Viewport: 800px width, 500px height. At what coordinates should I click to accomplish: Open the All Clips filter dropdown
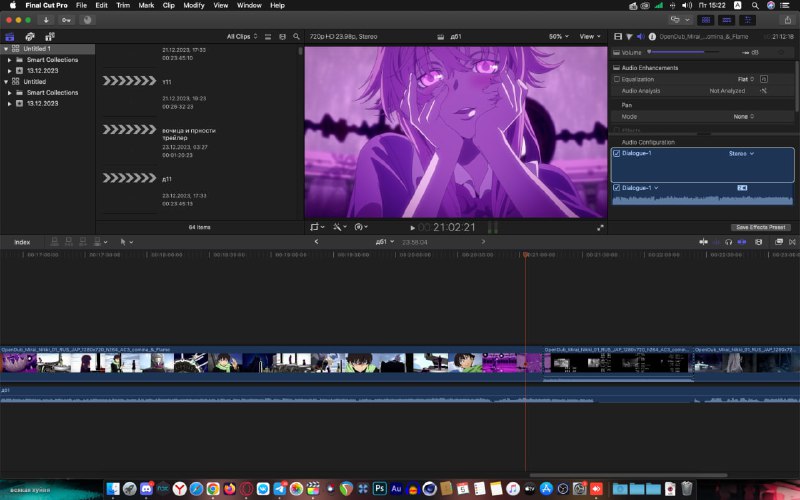(242, 37)
